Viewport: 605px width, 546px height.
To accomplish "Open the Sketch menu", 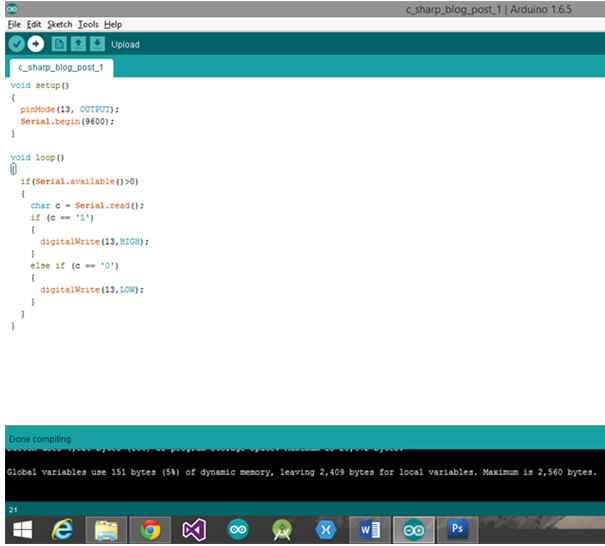I will (x=60, y=25).
